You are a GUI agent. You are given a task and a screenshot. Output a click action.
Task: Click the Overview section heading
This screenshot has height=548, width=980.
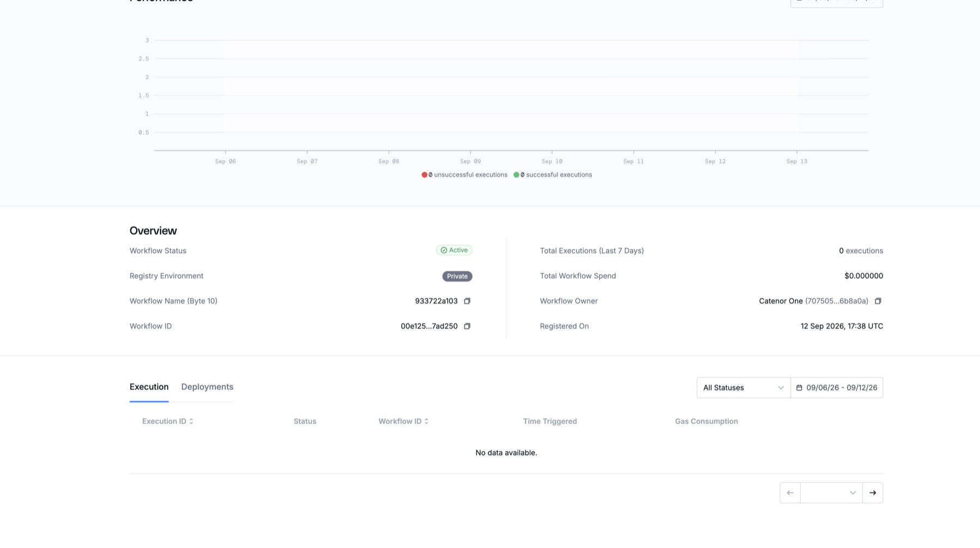153,231
